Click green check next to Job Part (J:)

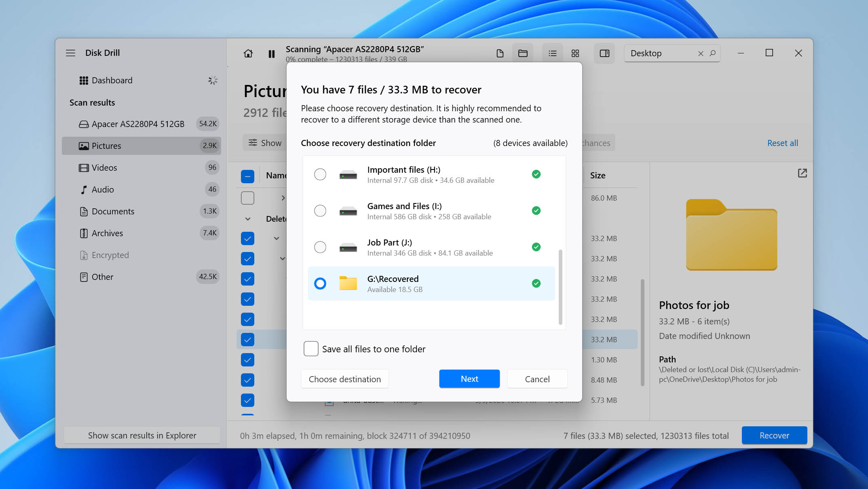coord(536,247)
